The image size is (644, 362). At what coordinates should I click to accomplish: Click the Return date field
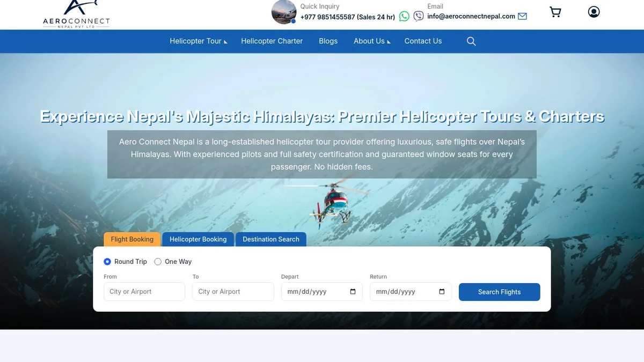coord(411,292)
